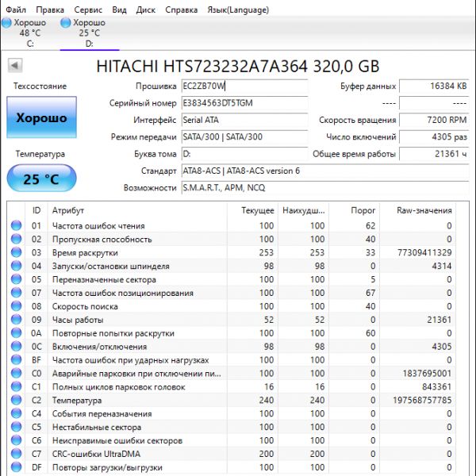Select row Частота ошибок позиционирования
The image size is (476, 476).
(232, 293)
